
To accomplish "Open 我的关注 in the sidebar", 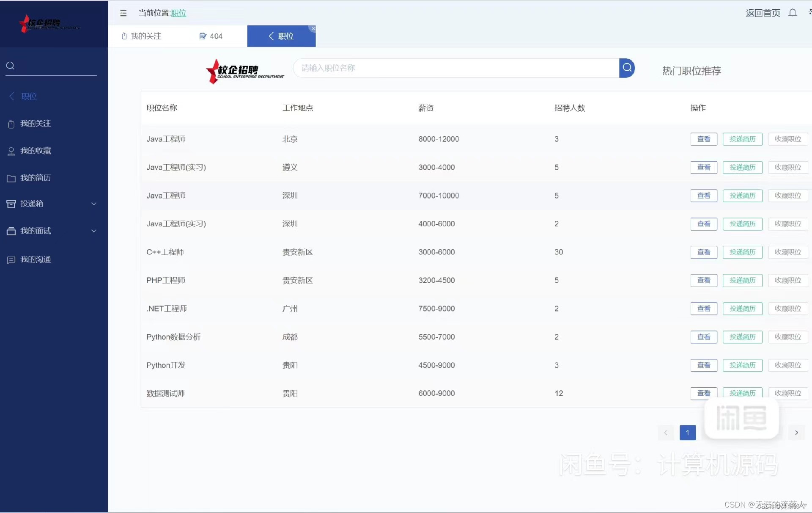I will click(36, 124).
